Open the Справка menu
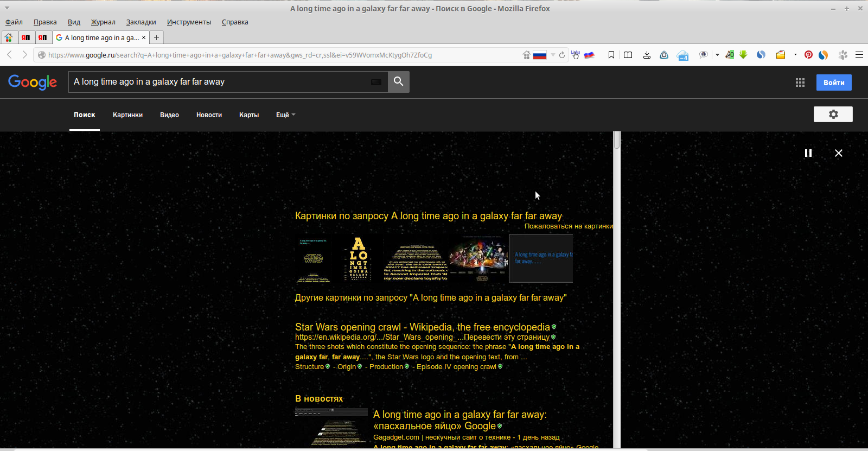 click(x=235, y=22)
